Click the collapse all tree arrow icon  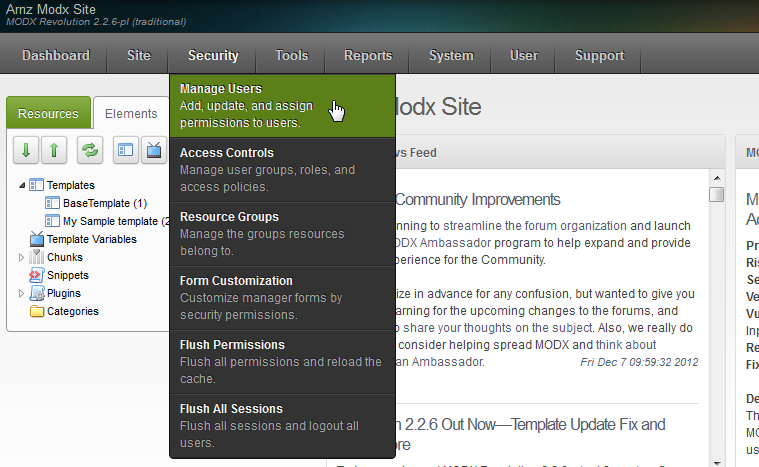(x=54, y=150)
